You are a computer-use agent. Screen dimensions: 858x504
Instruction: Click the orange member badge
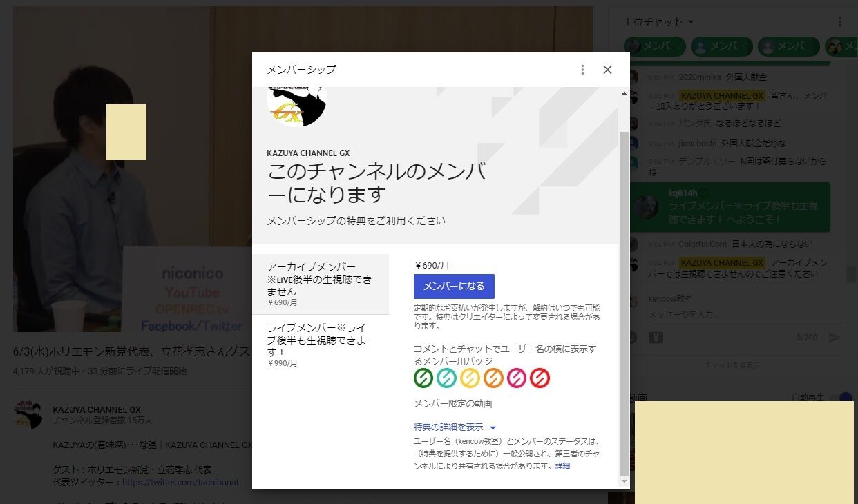tap(493, 378)
